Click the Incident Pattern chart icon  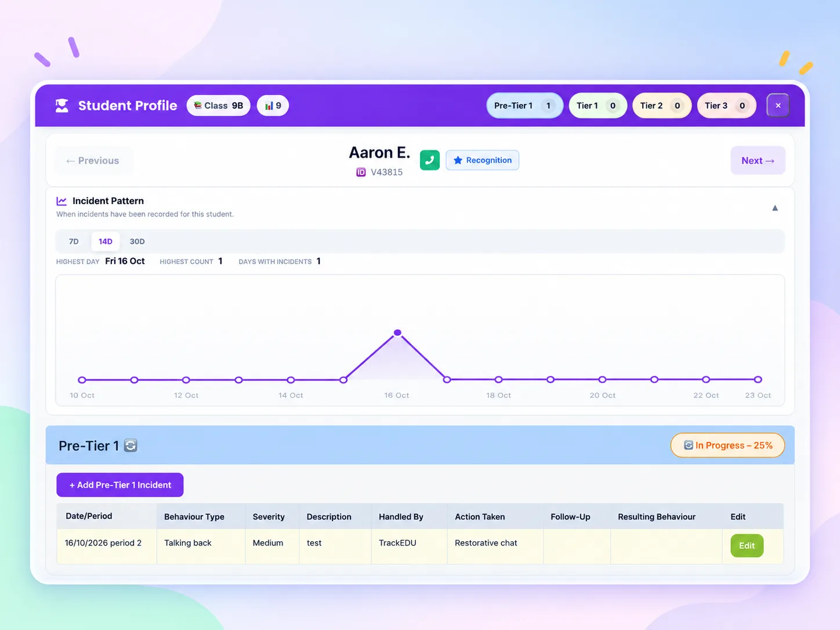[61, 201]
